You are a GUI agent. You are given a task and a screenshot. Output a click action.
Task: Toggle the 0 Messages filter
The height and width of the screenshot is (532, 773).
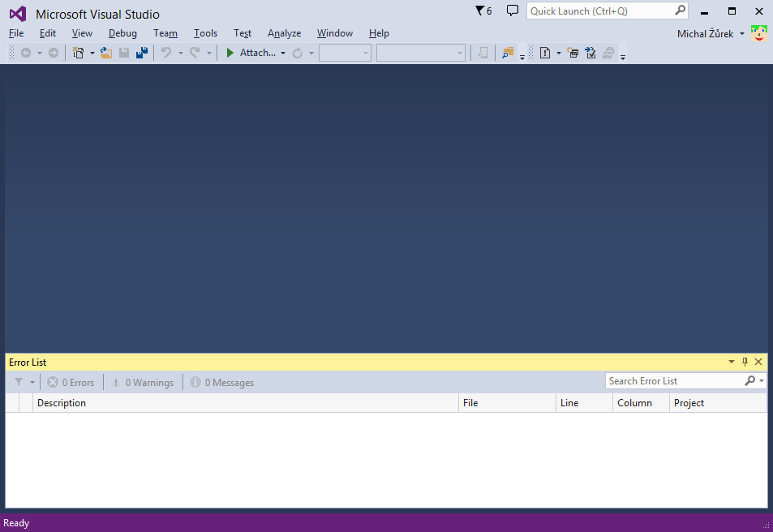click(x=221, y=382)
